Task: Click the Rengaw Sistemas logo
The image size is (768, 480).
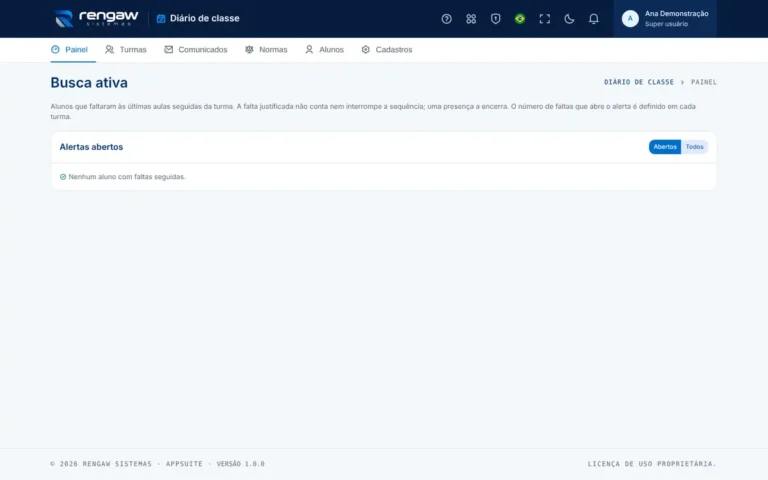Action: click(x=96, y=18)
